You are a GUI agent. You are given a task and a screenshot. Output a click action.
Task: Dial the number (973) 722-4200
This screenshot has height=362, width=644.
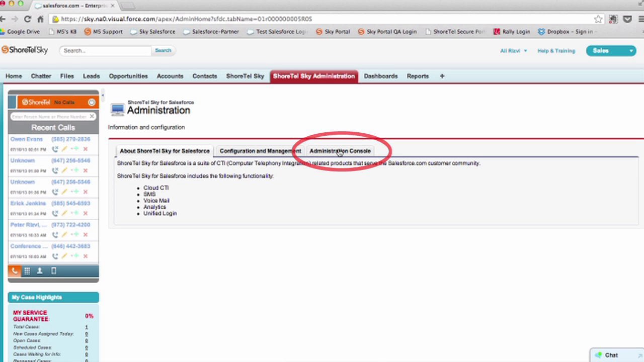pos(70,225)
